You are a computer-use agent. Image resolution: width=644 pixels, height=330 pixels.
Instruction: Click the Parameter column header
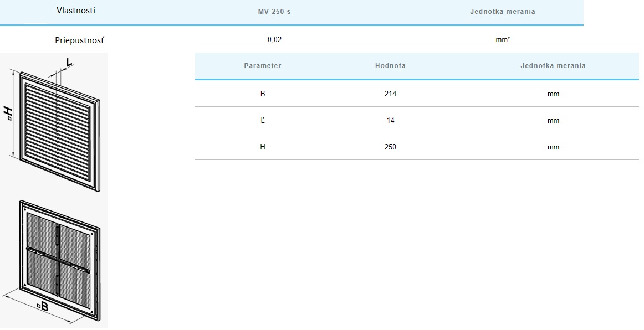pos(263,66)
